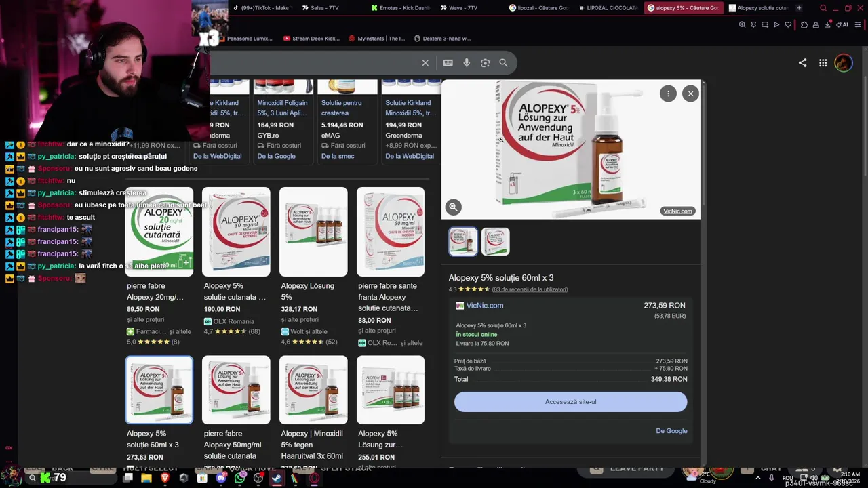
Task: Open Alopexy Lösung 5% 328,17 RON card
Action: click(313, 266)
